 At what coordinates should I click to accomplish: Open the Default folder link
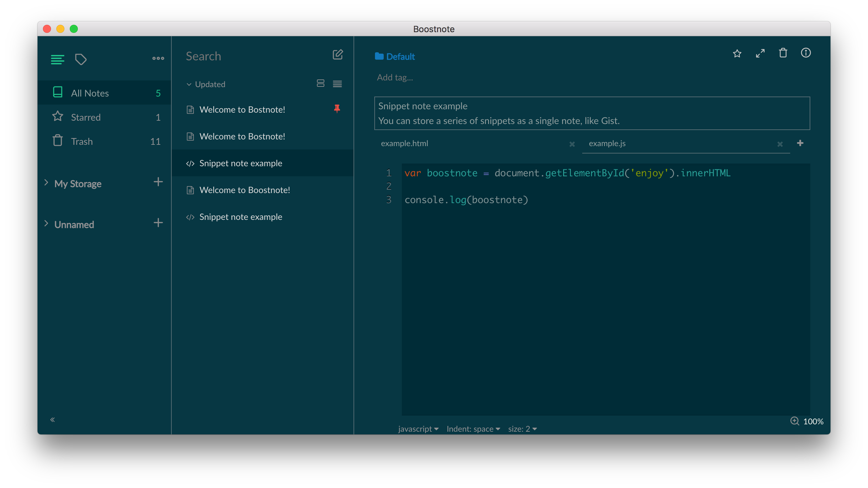(x=395, y=56)
